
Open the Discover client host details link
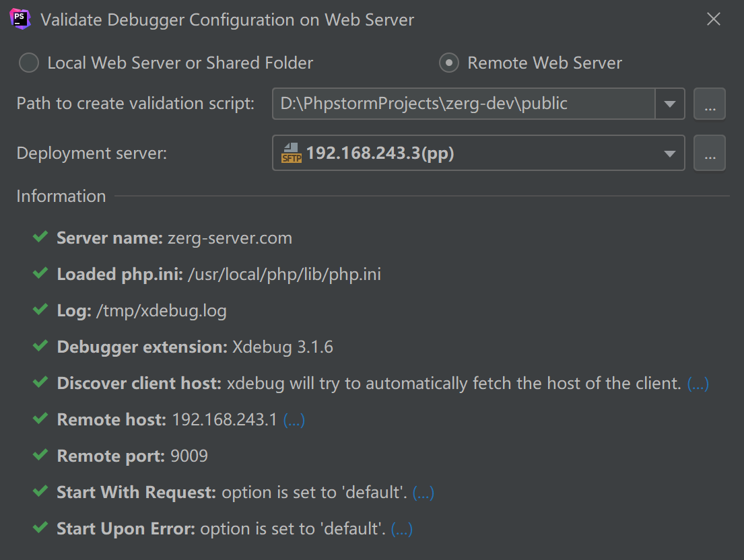point(698,384)
